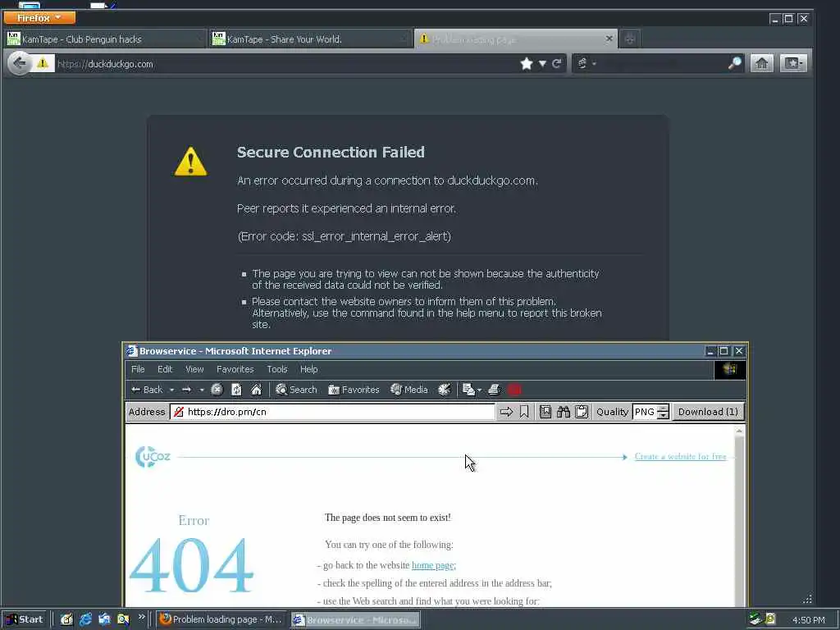Screen dimensions: 840x630
Task: Open the Edit menu in Internet Explorer
Action: pos(164,369)
